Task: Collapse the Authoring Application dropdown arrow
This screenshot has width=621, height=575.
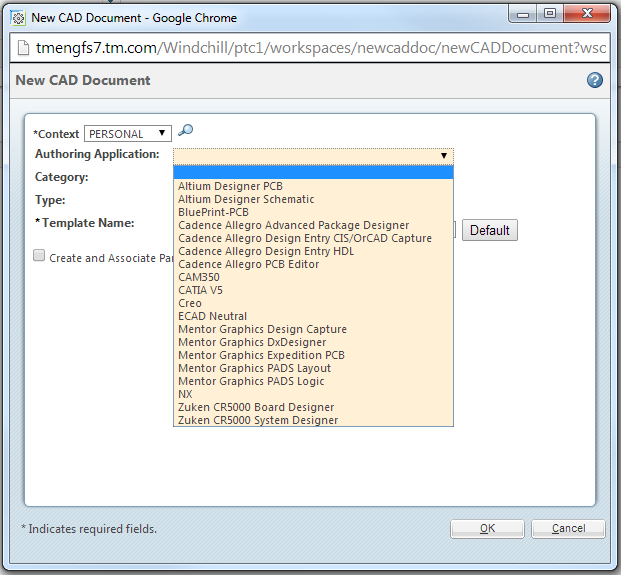Action: [444, 156]
